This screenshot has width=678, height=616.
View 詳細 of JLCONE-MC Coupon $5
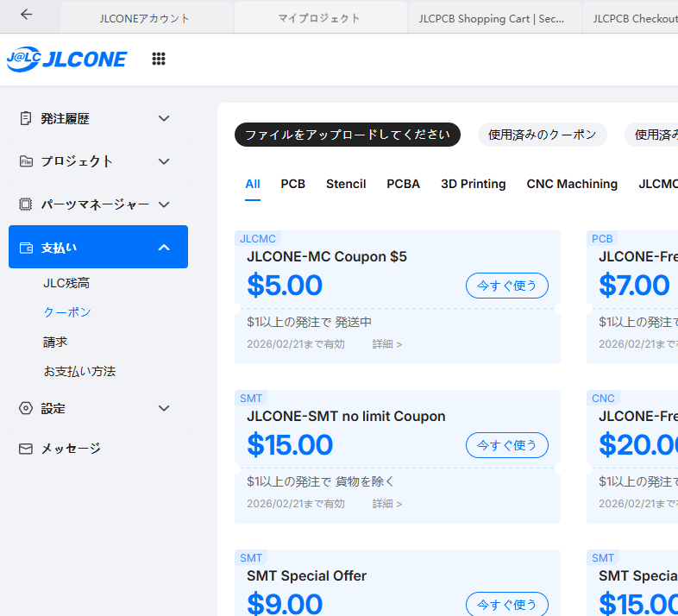(x=387, y=344)
